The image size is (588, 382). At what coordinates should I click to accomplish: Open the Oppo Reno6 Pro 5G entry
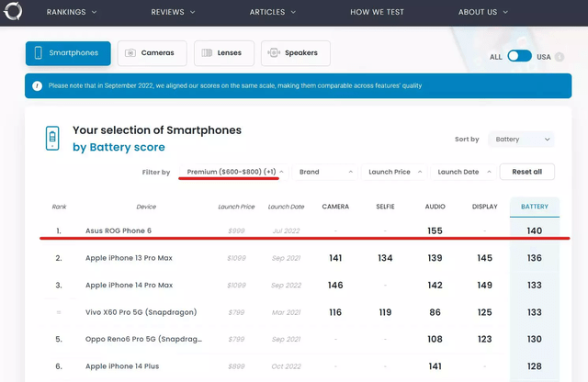[143, 339]
